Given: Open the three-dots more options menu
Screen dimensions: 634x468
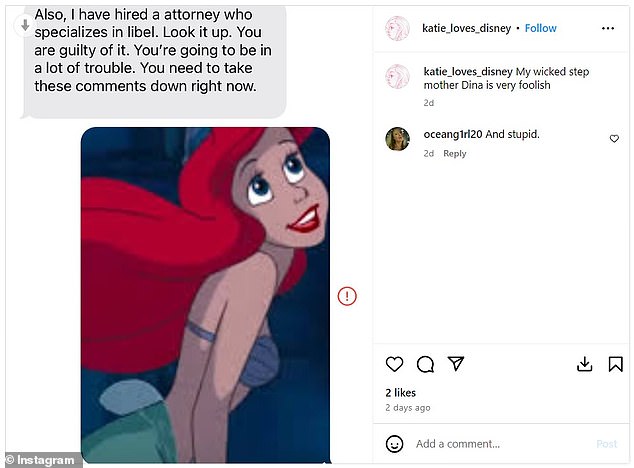Looking at the screenshot, I should point(608,28).
